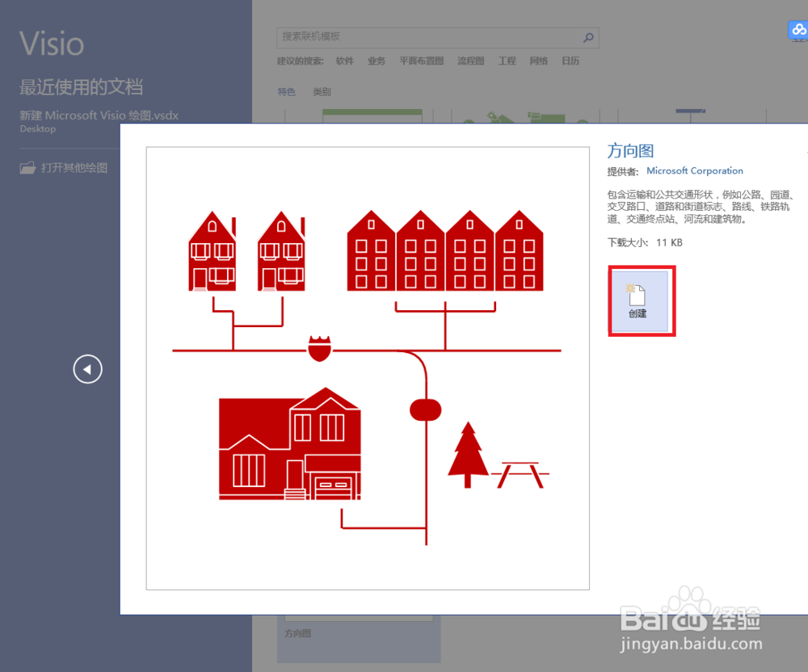Image resolution: width=808 pixels, height=672 pixels.
Task: Click the 方向图 template preview image
Action: point(368,368)
